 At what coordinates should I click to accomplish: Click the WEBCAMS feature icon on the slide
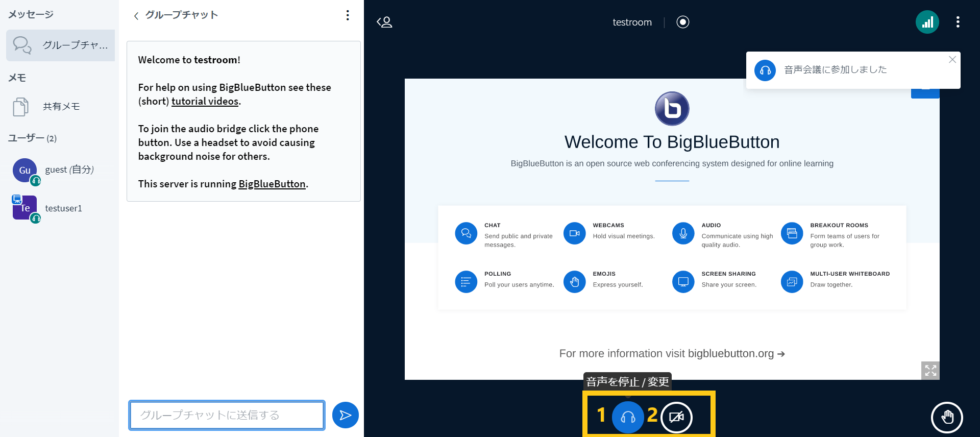point(574,233)
